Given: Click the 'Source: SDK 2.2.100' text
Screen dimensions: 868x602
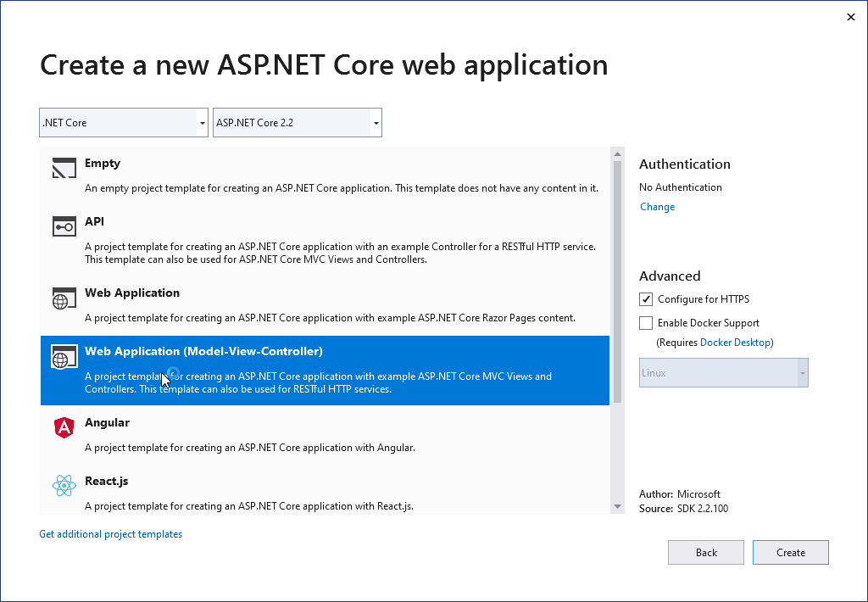Looking at the screenshot, I should tap(684, 509).
